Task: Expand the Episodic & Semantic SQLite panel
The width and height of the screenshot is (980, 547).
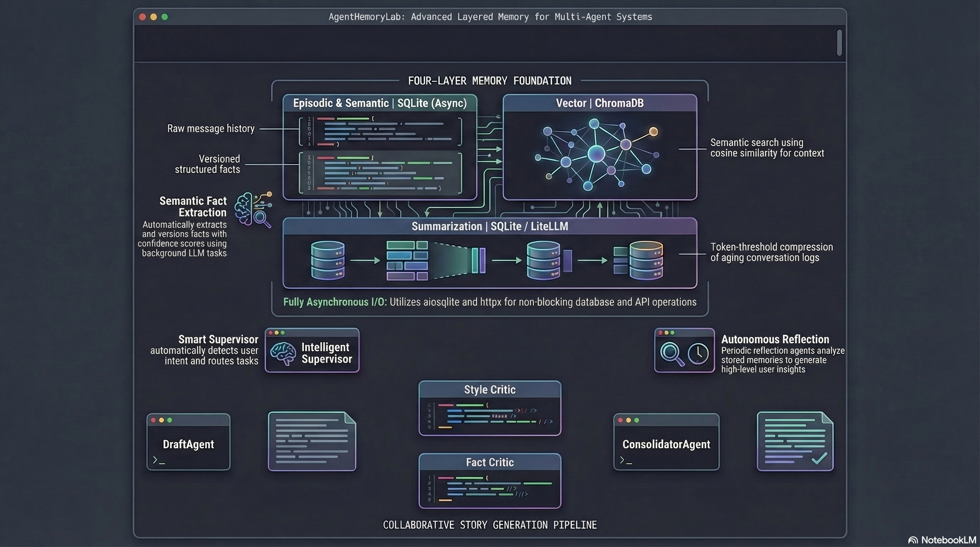Action: 380,103
